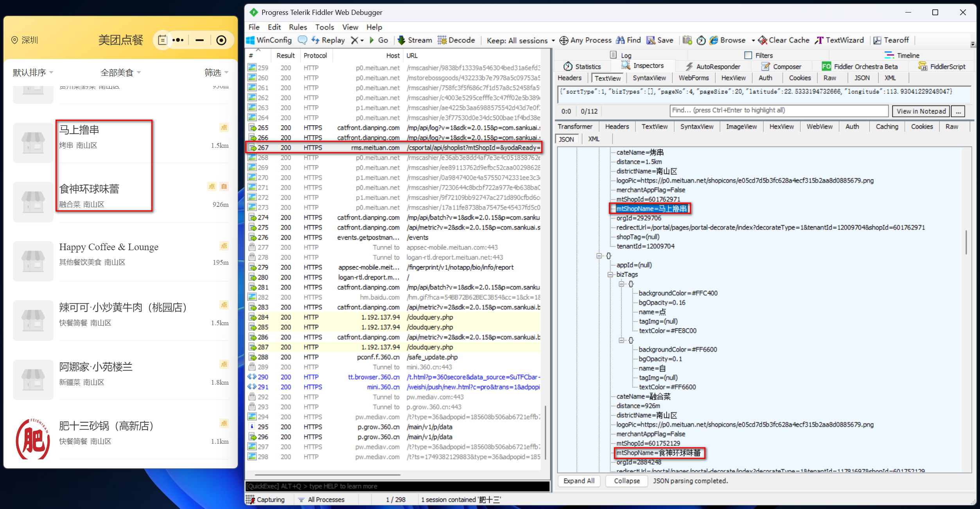The height and width of the screenshot is (509, 980).
Task: Click the View in Notepad button
Action: click(x=921, y=111)
